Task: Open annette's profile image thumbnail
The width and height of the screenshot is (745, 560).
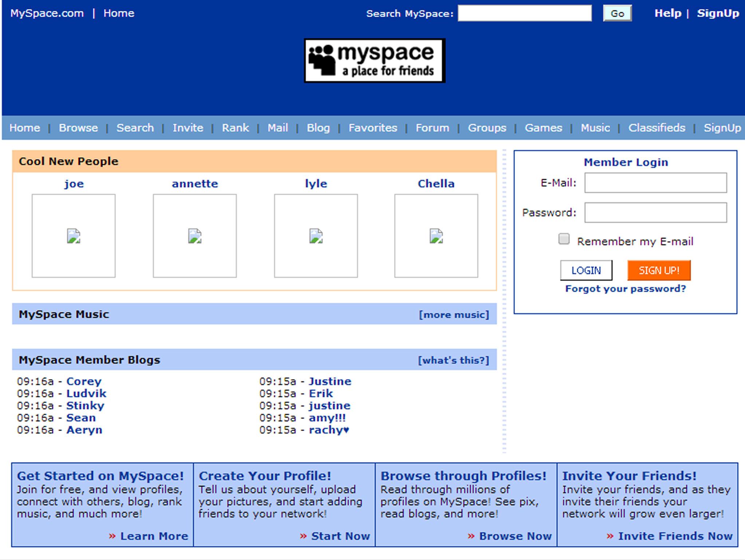Action: click(195, 236)
